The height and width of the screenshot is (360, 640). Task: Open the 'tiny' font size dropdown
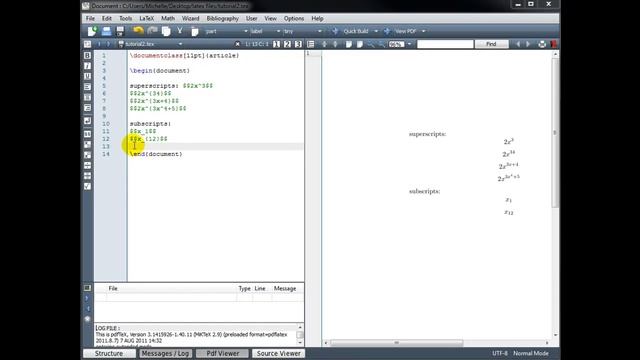point(302,31)
